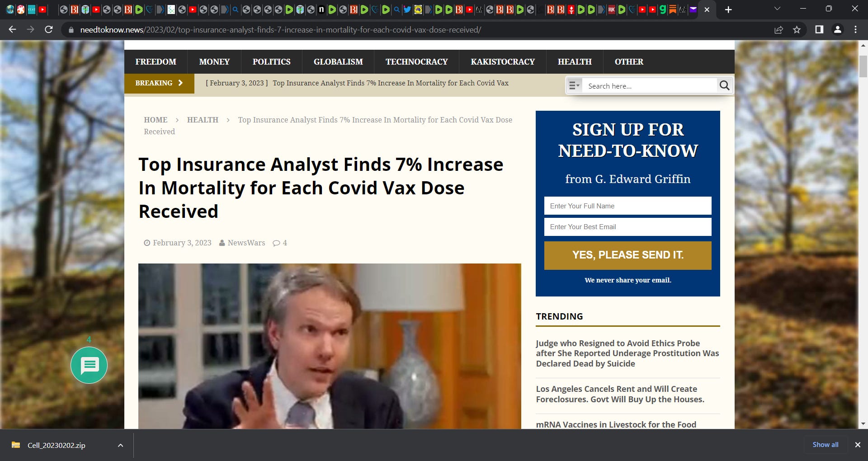This screenshot has width=868, height=461.
Task: Open the MONEY menu
Action: [214, 62]
